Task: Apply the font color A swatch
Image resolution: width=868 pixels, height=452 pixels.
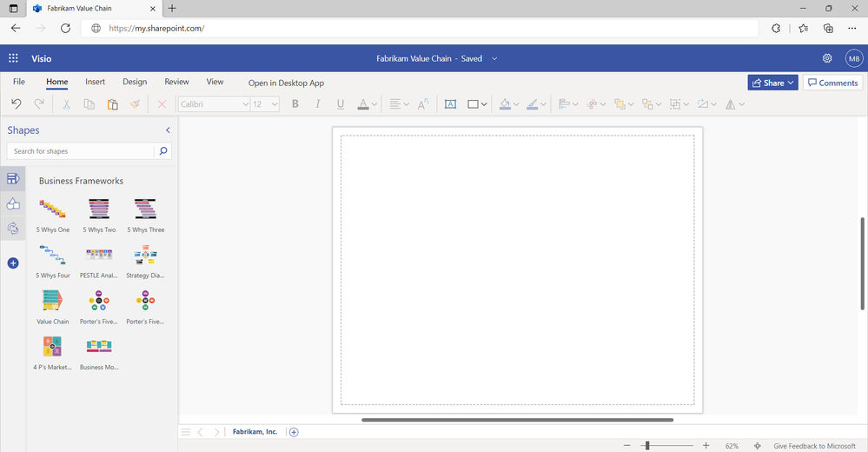Action: [362, 104]
